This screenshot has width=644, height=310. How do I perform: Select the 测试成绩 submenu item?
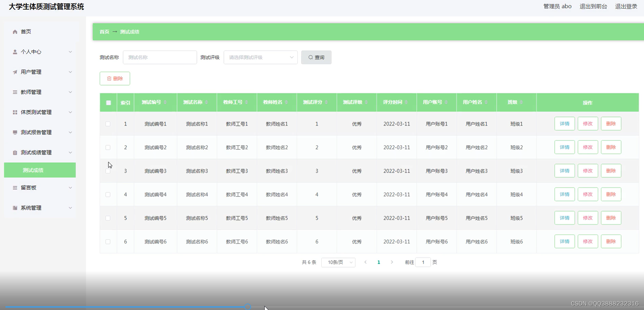40,170
